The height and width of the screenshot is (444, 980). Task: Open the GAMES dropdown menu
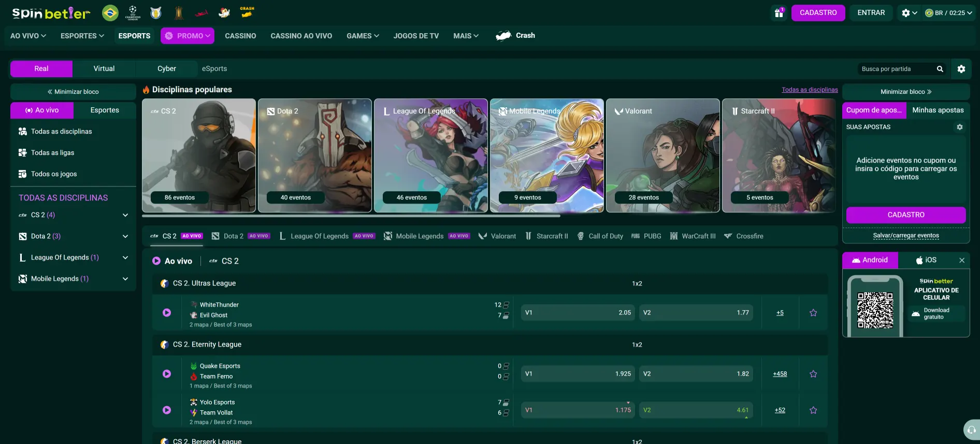point(363,36)
